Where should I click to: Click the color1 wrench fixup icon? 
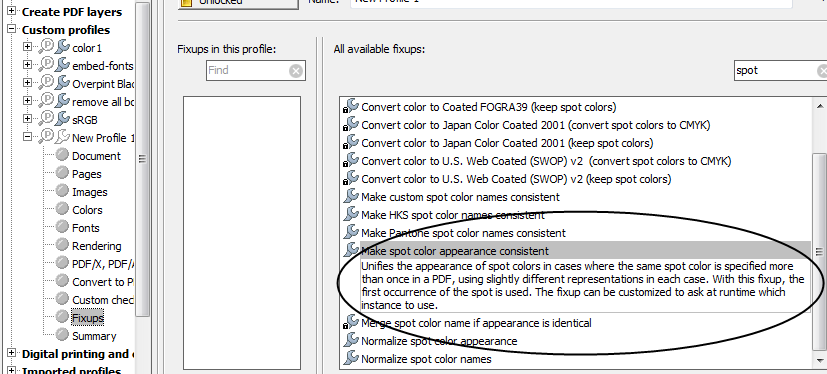click(x=62, y=47)
